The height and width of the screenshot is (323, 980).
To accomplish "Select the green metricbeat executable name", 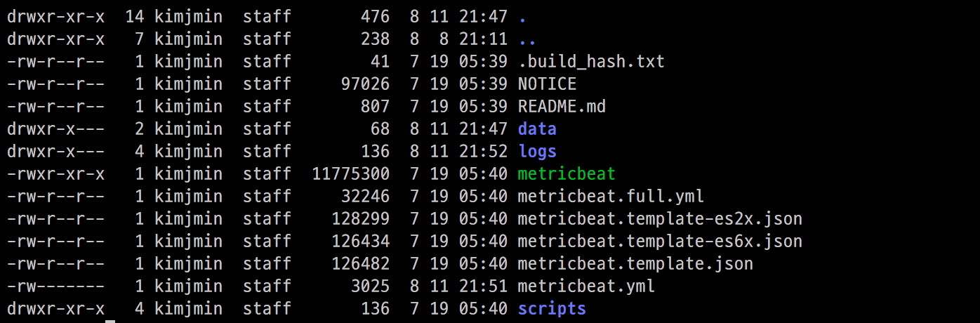I will [x=567, y=174].
